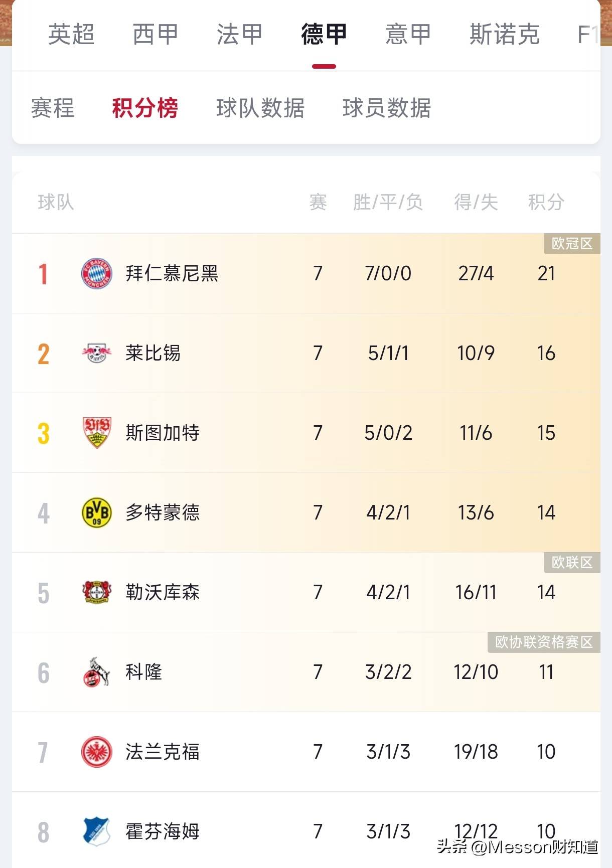Tap the FC Köln goat logo
The height and width of the screenshot is (868, 612).
point(96,672)
